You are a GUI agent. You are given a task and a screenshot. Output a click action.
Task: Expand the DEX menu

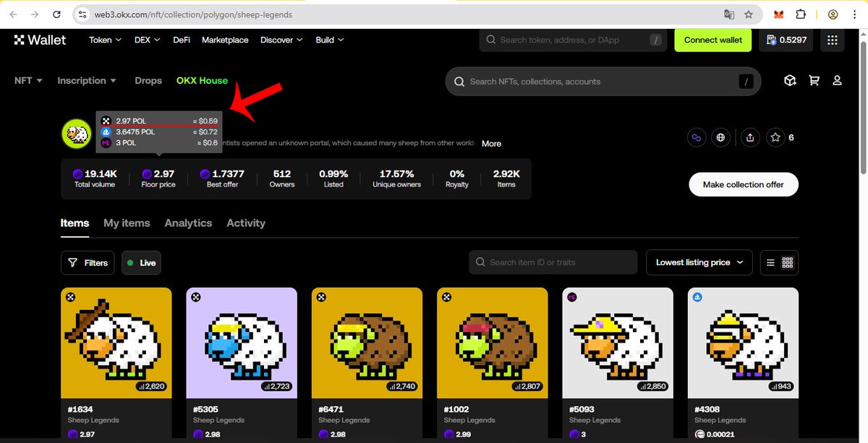tap(148, 40)
